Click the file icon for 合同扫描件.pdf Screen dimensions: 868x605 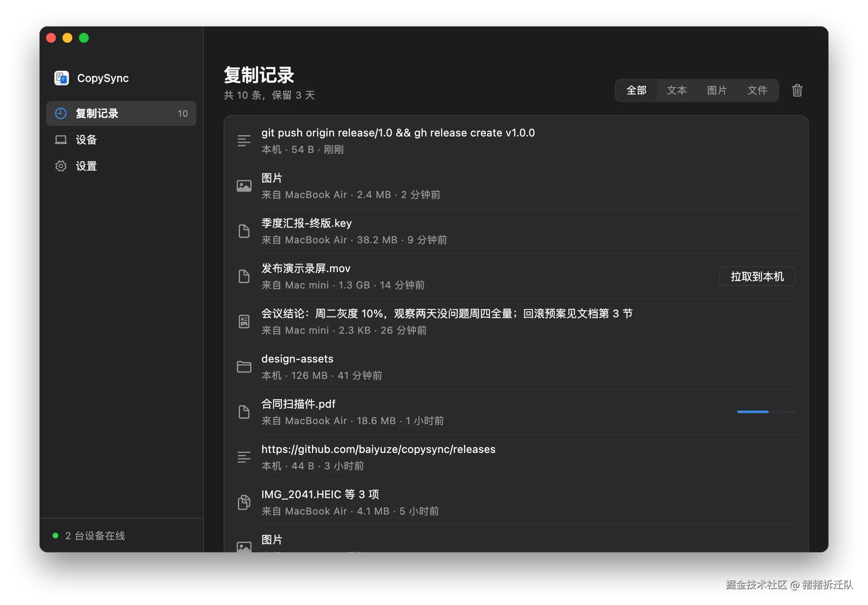pyautogui.click(x=244, y=412)
